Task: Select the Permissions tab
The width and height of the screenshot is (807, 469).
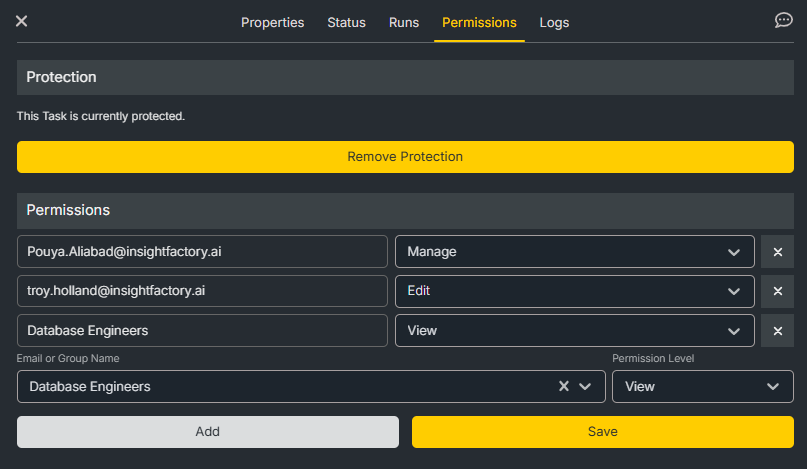Action: 479,22
